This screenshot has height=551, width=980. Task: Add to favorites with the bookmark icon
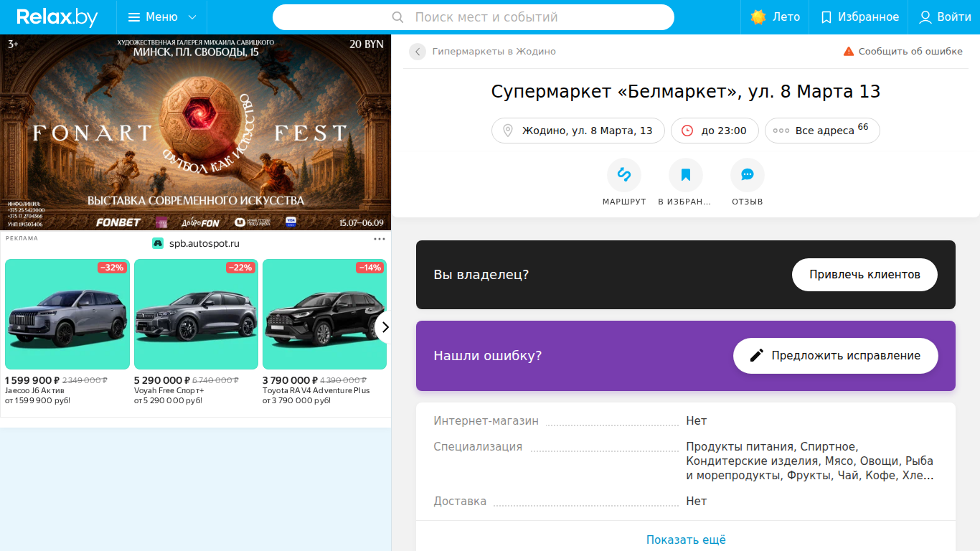686,175
